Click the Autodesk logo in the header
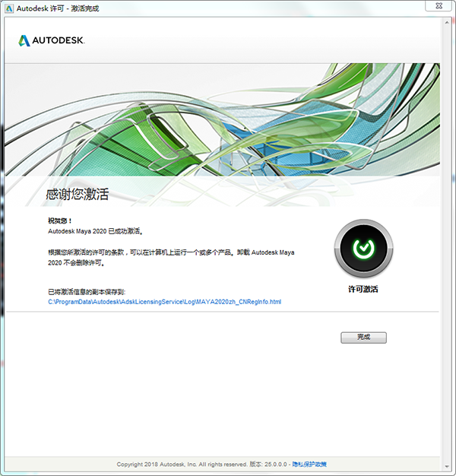 51,40
